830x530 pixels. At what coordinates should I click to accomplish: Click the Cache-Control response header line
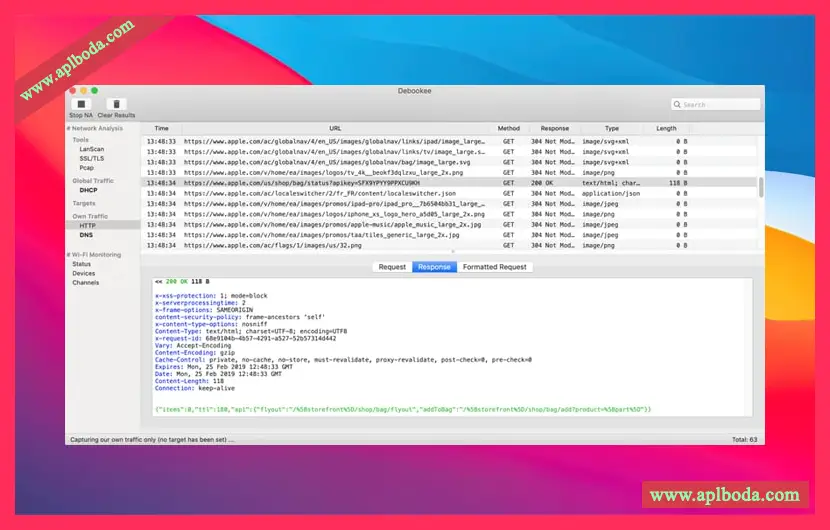(343, 360)
